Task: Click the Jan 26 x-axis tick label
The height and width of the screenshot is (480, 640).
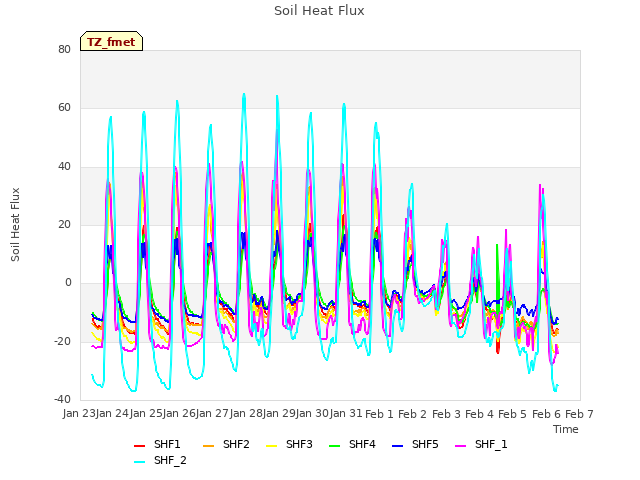Action: (x=179, y=413)
